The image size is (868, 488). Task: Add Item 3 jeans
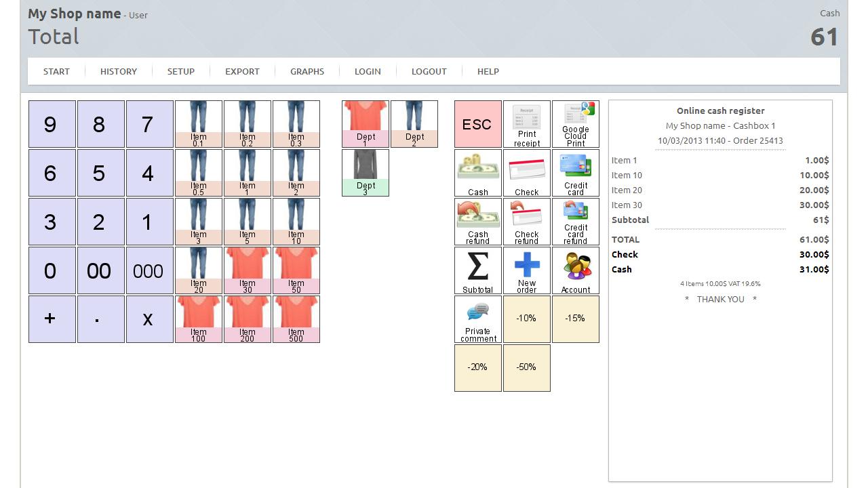[199, 222]
